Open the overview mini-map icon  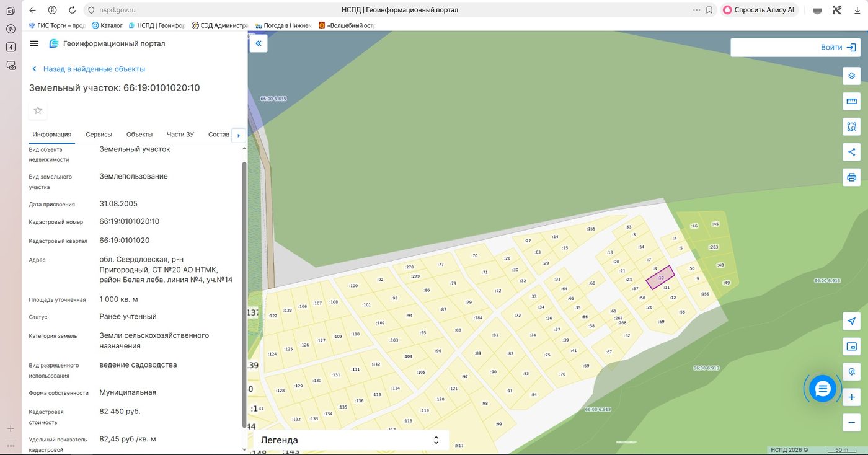click(x=852, y=347)
